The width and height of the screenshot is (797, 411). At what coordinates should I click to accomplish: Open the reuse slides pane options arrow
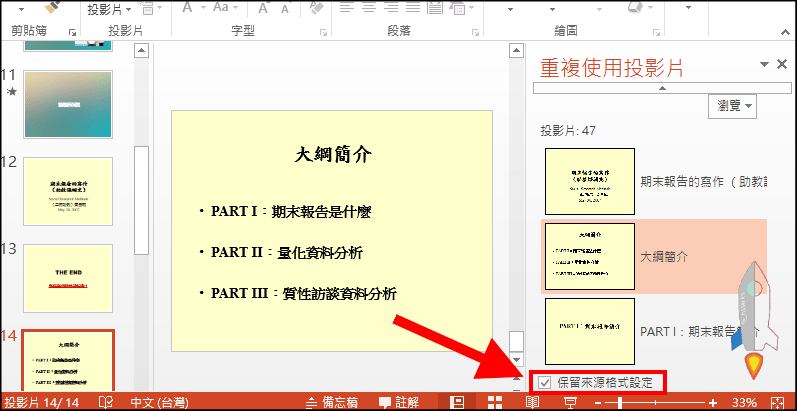764,64
